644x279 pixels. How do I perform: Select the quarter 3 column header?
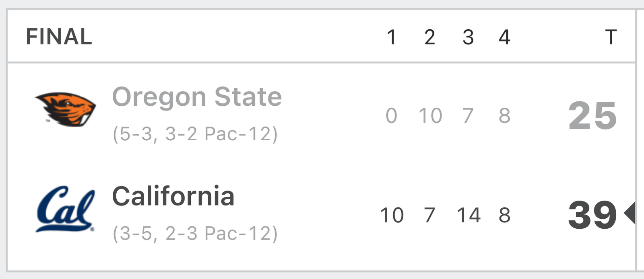468,37
